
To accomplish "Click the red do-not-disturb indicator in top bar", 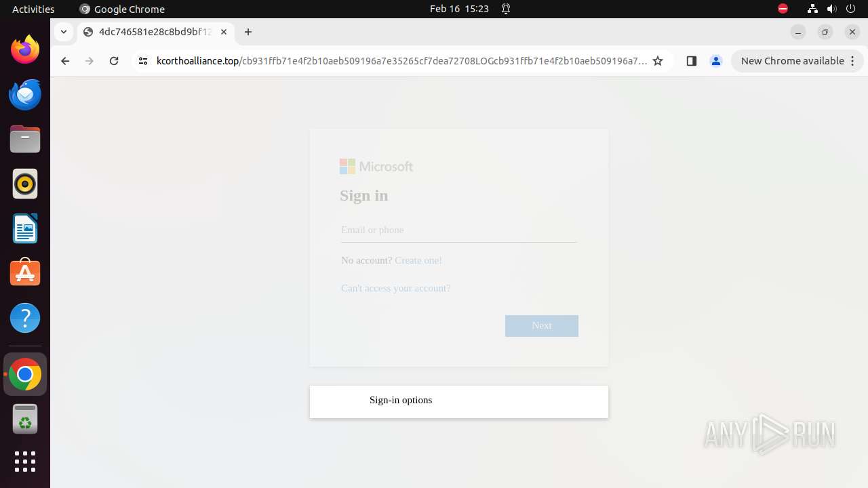I will [x=783, y=9].
